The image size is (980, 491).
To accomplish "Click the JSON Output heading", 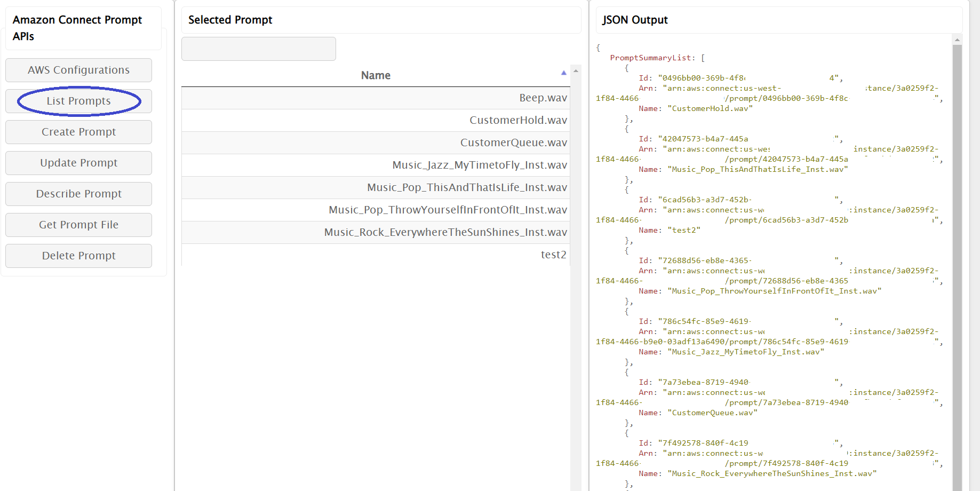I will click(635, 20).
